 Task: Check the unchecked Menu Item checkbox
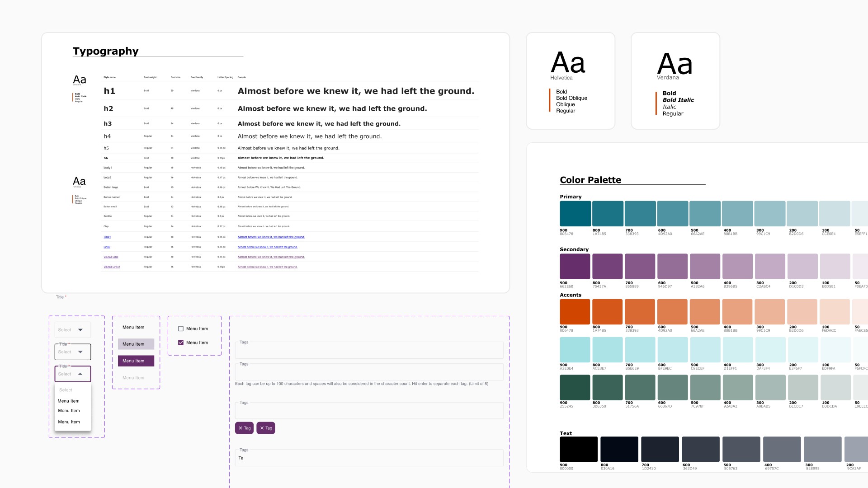pyautogui.click(x=181, y=329)
